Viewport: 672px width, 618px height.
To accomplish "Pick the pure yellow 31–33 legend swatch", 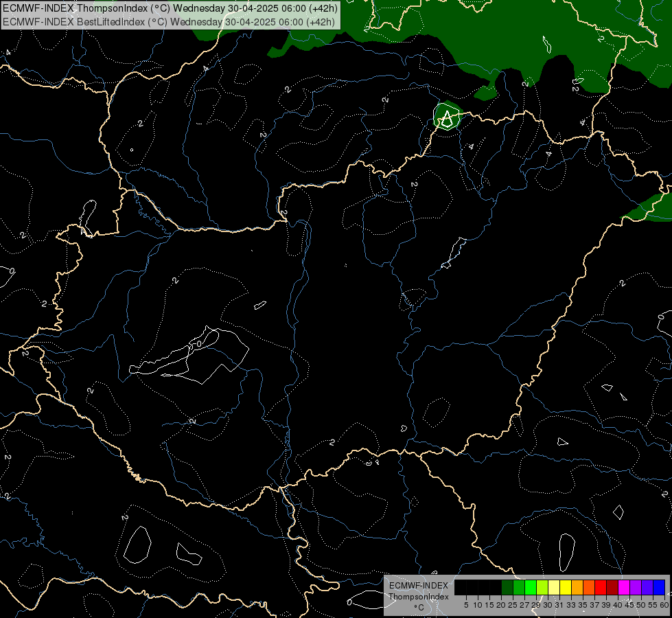I will click(x=566, y=588).
